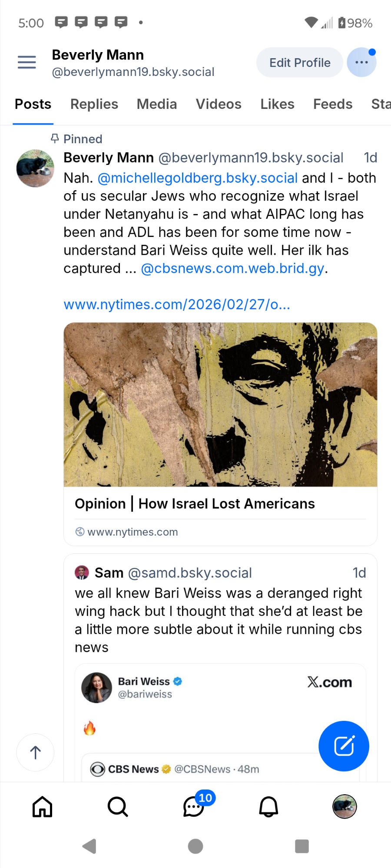This screenshot has height=868, width=391.
Task: Open the NYT article preview image
Action: pyautogui.click(x=220, y=404)
